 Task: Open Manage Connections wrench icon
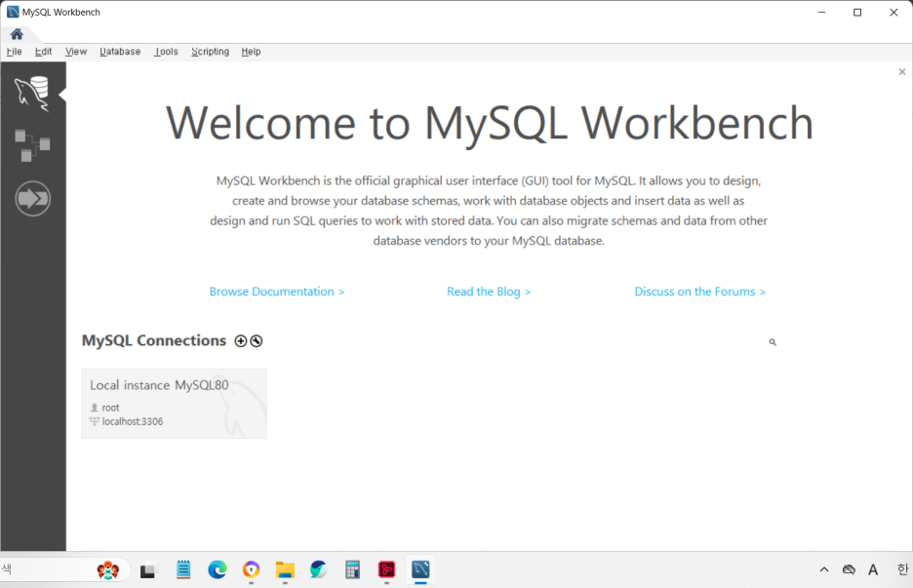click(x=257, y=341)
